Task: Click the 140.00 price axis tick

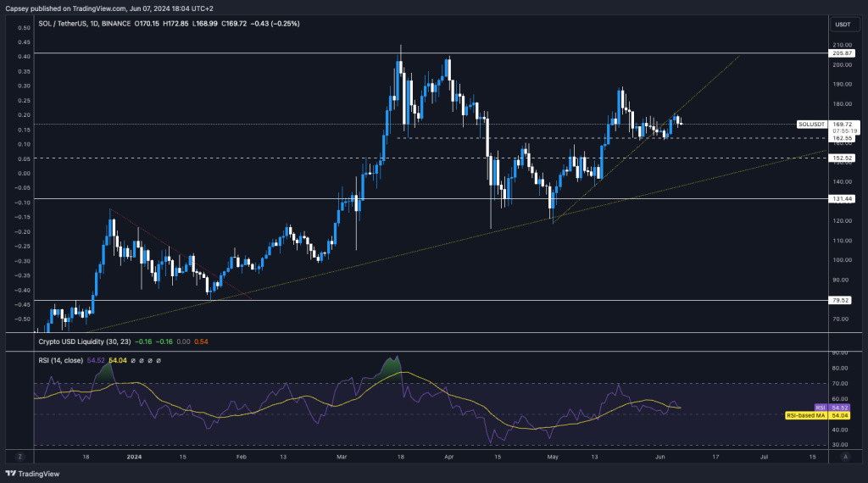Action: pos(843,182)
